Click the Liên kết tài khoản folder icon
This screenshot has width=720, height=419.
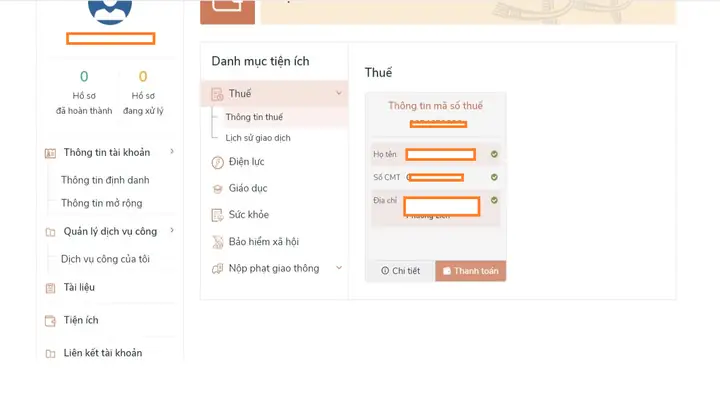50,353
